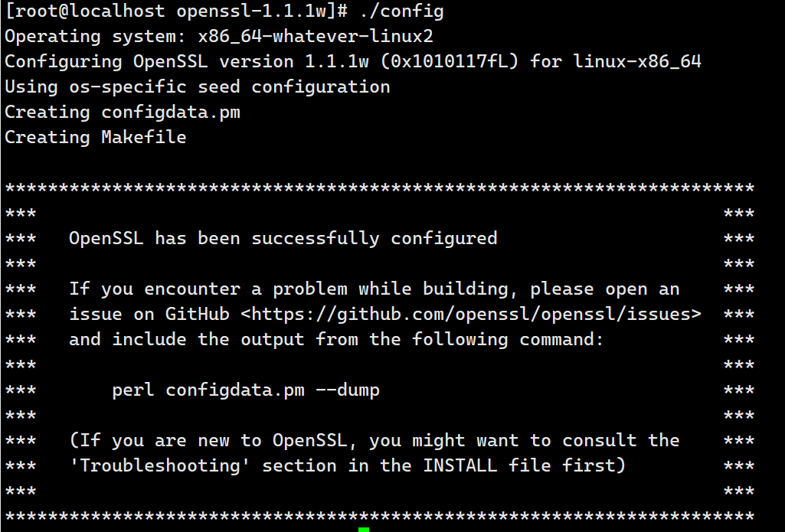Click the 'x86_64-whatever-linux2' operating system text
Image resolution: width=785 pixels, height=532 pixels.
click(316, 37)
